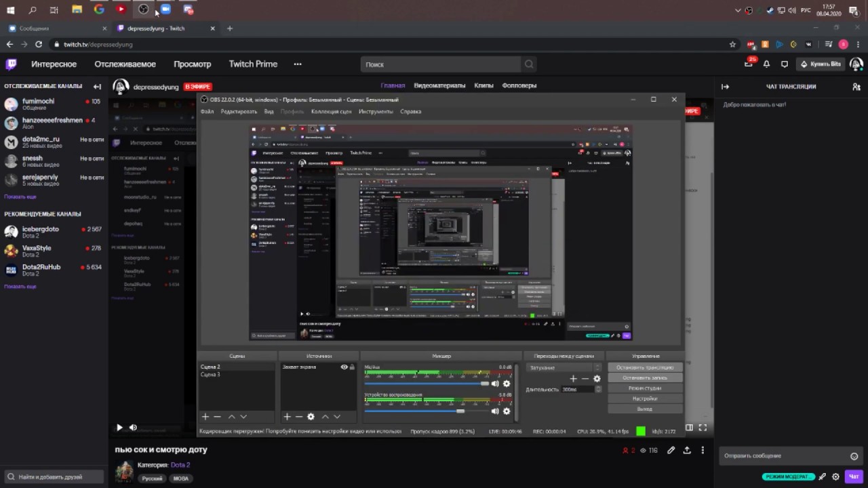The height and width of the screenshot is (488, 868).
Task: Open the Dota 2 category link
Action: coord(180,465)
